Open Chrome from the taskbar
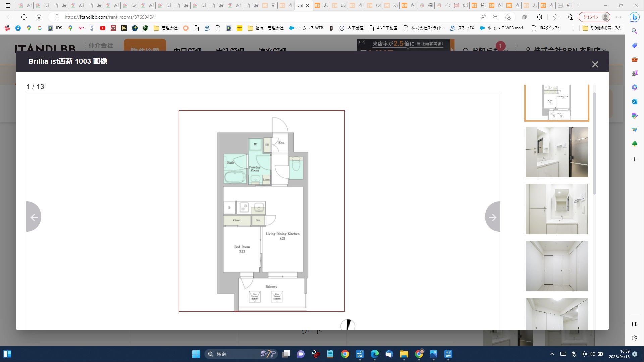The width and height of the screenshot is (644, 362). pyautogui.click(x=345, y=354)
